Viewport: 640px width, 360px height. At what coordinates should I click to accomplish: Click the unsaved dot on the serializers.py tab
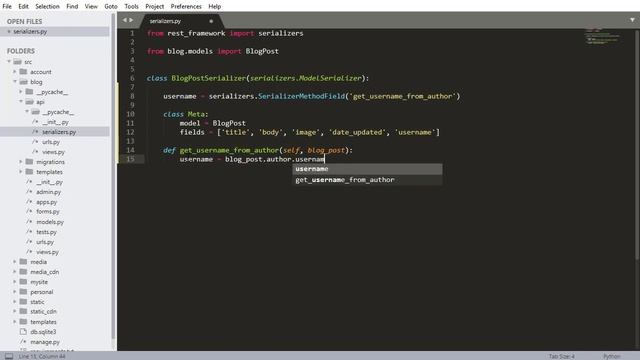click(x=211, y=21)
